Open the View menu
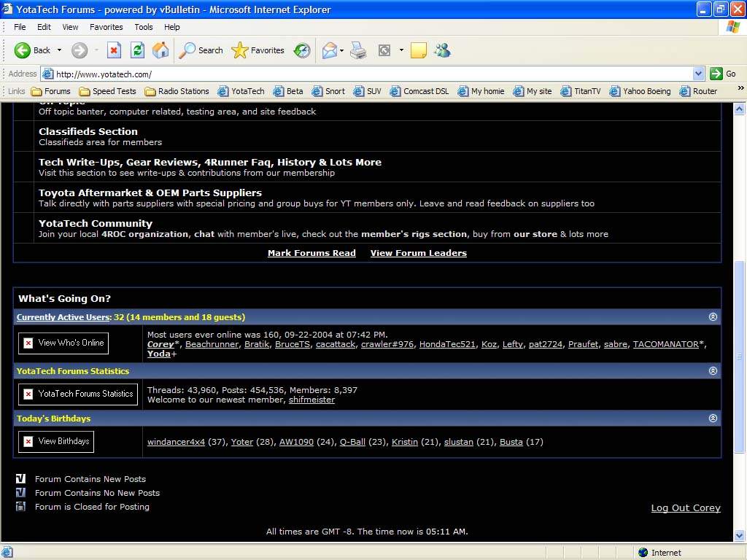The image size is (747, 560). click(x=70, y=27)
